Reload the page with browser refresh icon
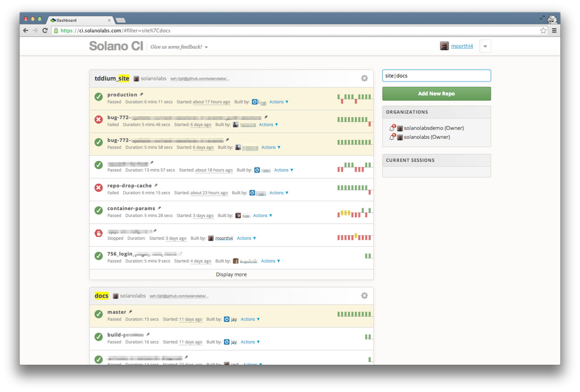Viewport: 580px width, 392px height. click(x=45, y=30)
